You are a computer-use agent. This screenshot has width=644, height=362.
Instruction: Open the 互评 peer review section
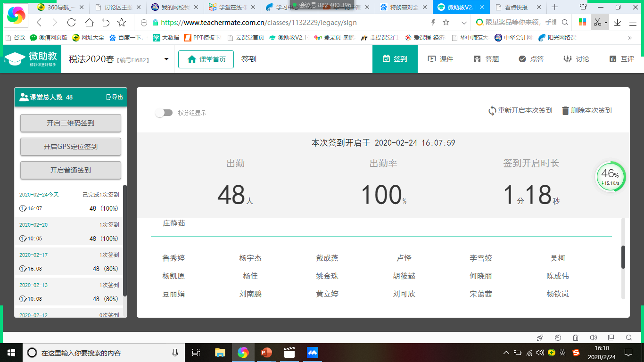[x=621, y=59]
